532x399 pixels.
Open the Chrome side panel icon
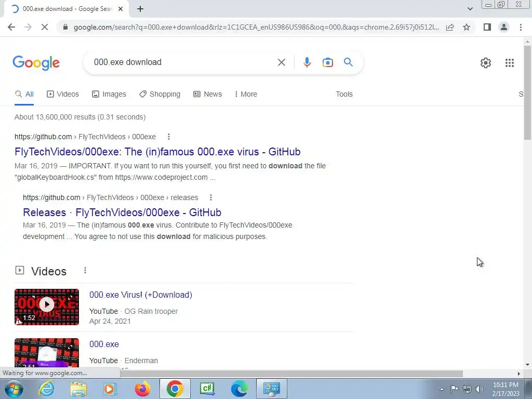pos(487,27)
